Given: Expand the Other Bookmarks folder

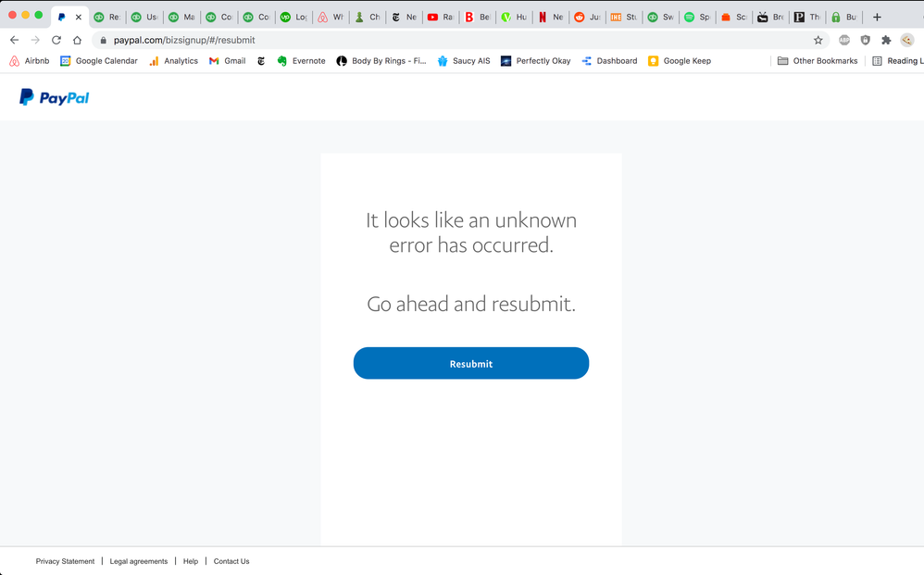Looking at the screenshot, I should 817,61.
